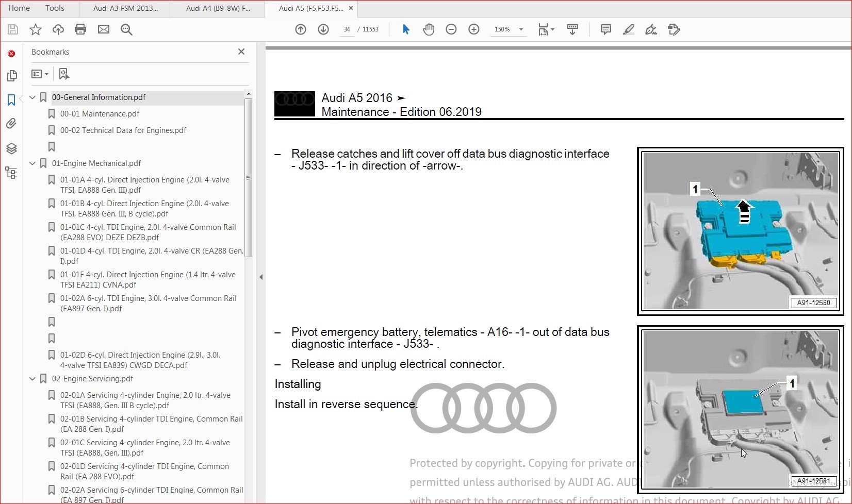
Task: Close the Bookmarks panel
Action: pyautogui.click(x=241, y=52)
